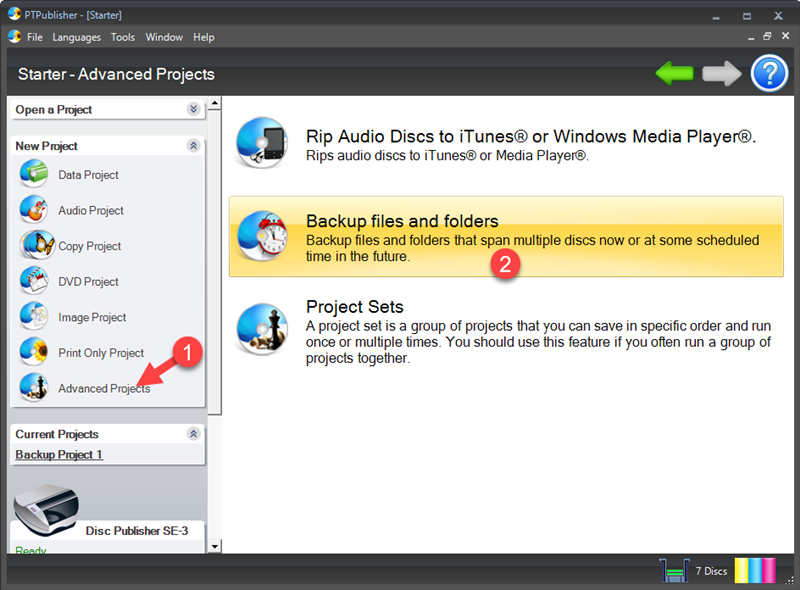The height and width of the screenshot is (590, 800).
Task: Click the PTPublisher icon in the menu bar
Action: [14, 37]
